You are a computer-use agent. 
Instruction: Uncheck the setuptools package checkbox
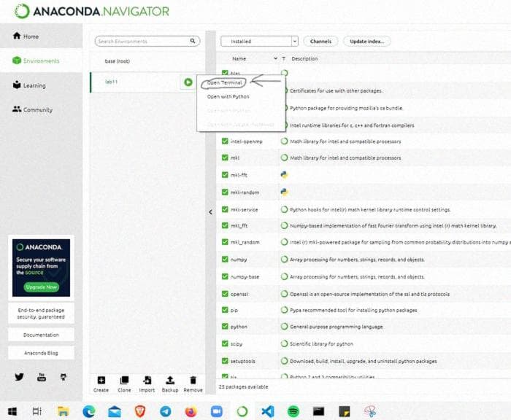click(x=225, y=361)
